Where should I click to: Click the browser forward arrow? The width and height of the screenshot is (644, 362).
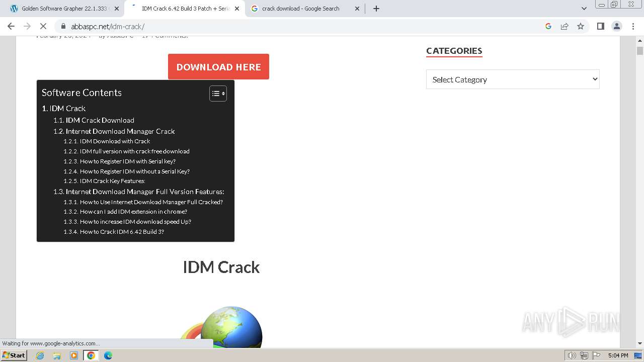27,26
